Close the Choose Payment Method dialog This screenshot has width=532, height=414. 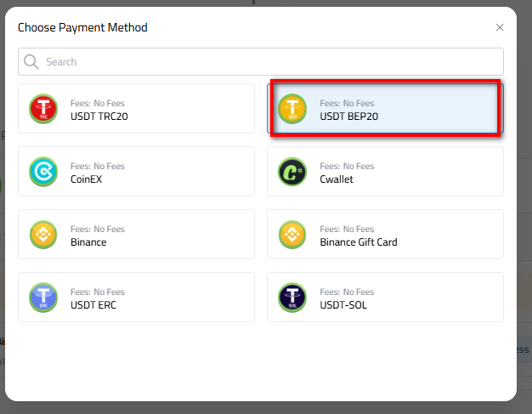pos(500,27)
